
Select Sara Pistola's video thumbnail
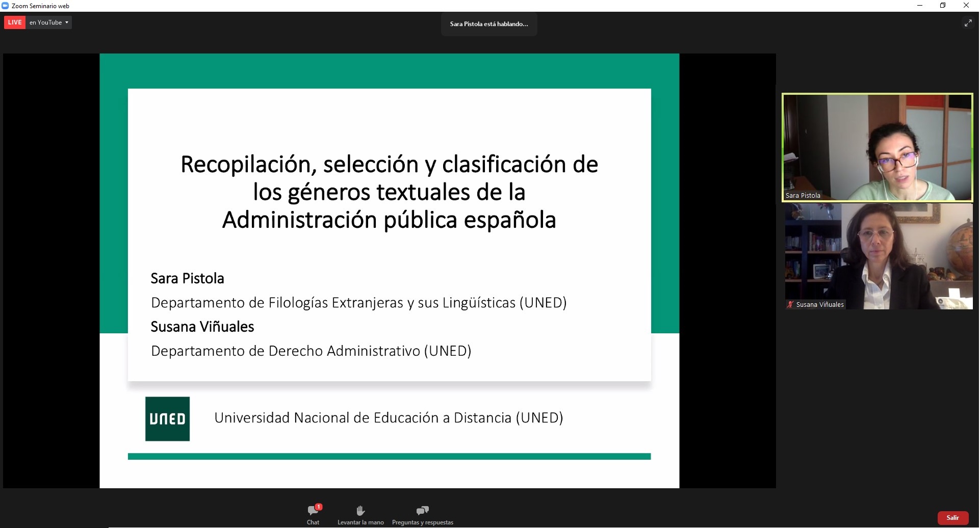[876, 147]
